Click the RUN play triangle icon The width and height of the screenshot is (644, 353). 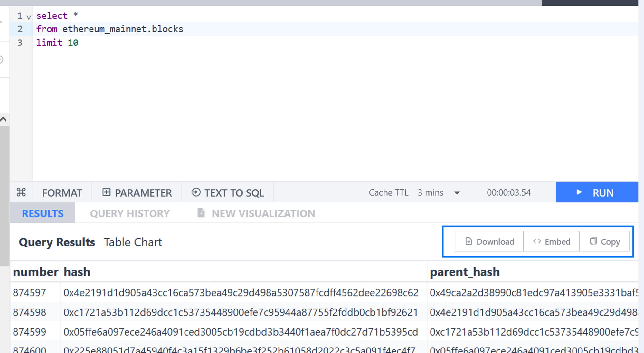579,192
